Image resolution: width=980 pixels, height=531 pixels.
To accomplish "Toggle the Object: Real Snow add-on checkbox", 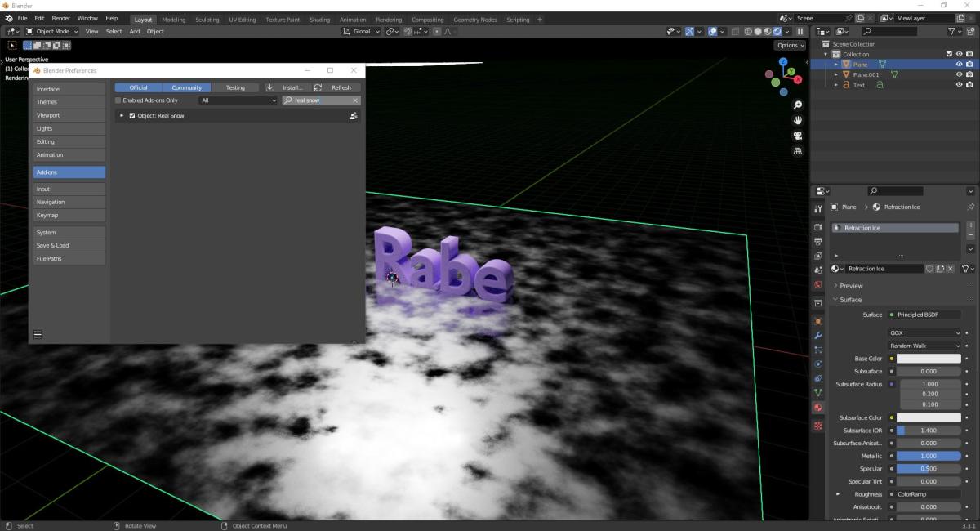I will tap(132, 116).
